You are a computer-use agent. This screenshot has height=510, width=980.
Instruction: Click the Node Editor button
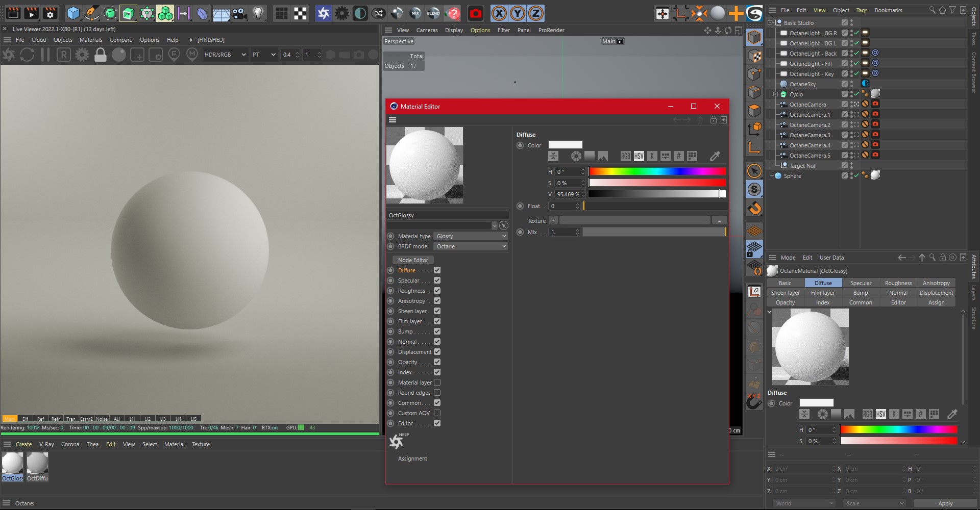pyautogui.click(x=413, y=260)
